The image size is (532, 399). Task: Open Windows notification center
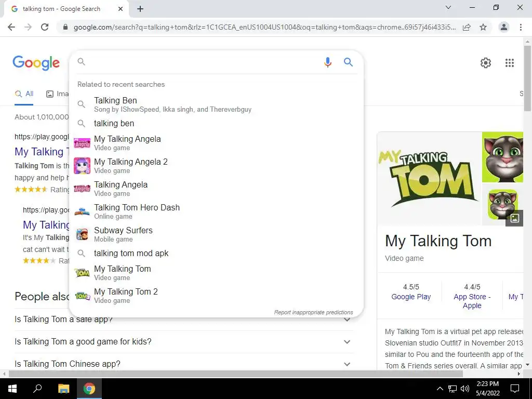click(x=515, y=389)
